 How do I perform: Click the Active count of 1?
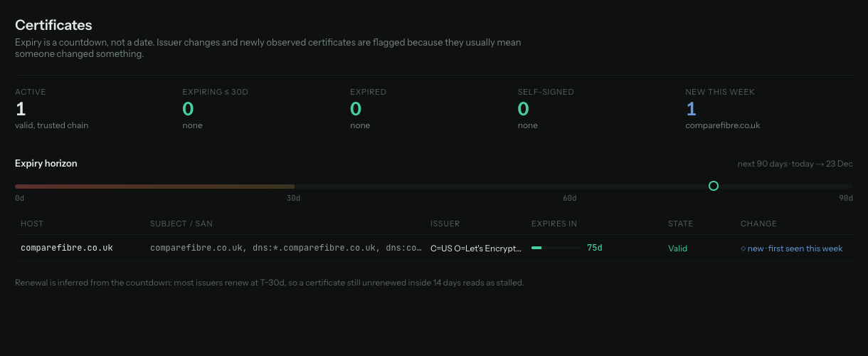point(21,109)
